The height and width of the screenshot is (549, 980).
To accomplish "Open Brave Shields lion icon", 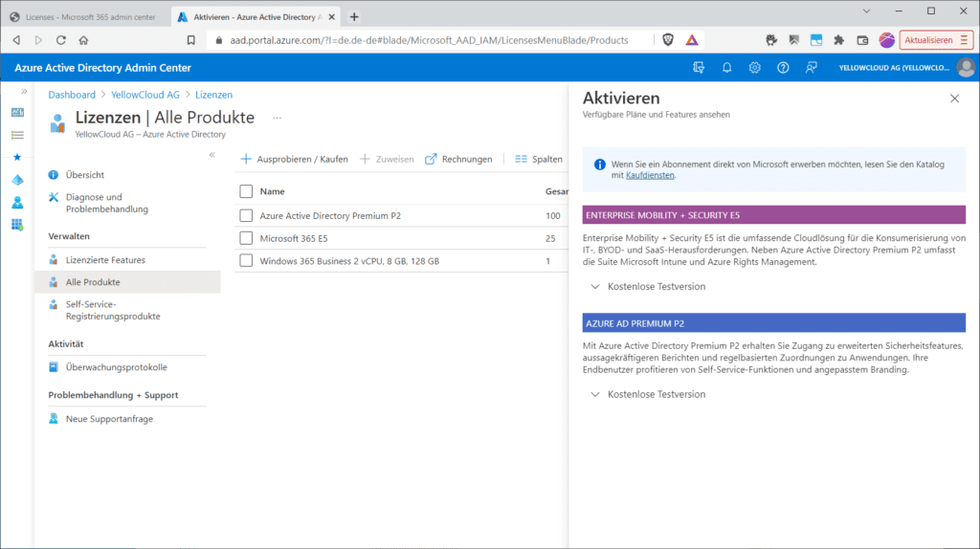I will (668, 40).
